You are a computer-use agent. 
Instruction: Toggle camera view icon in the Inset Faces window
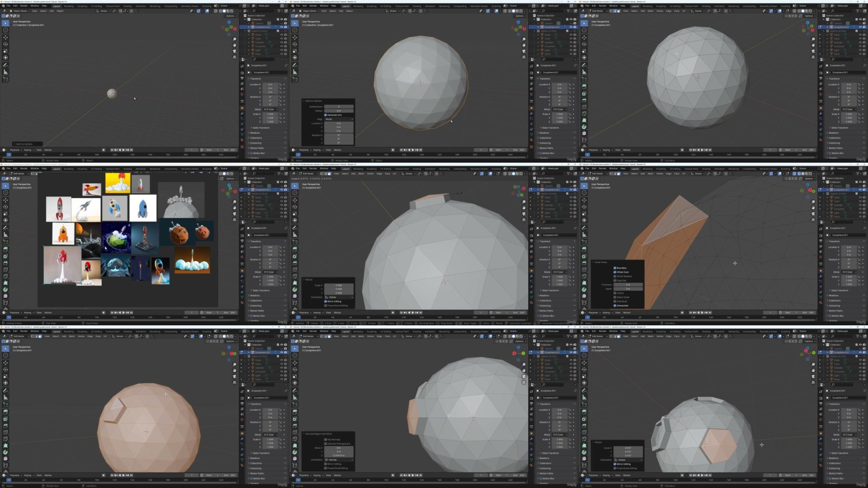pyautogui.click(x=813, y=214)
